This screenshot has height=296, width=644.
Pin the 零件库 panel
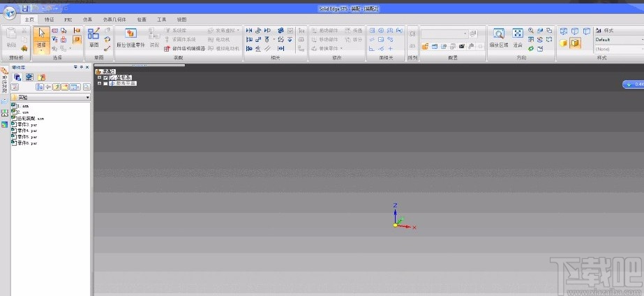[82, 67]
